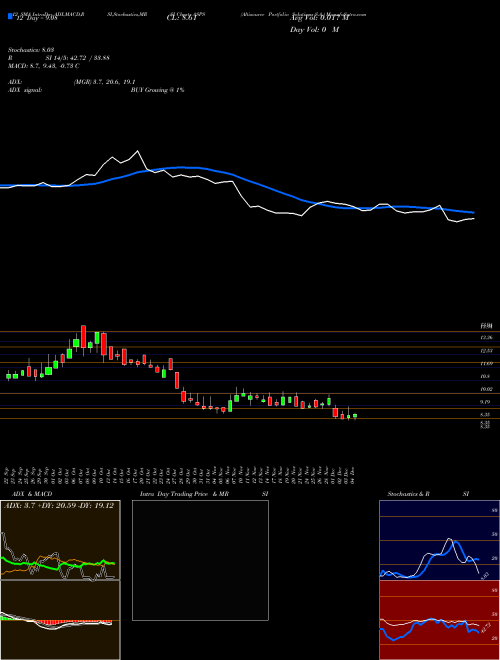This screenshot has width=500, height=660.
Task: Click the blue 12-day SMA legend square
Action: 10,17
